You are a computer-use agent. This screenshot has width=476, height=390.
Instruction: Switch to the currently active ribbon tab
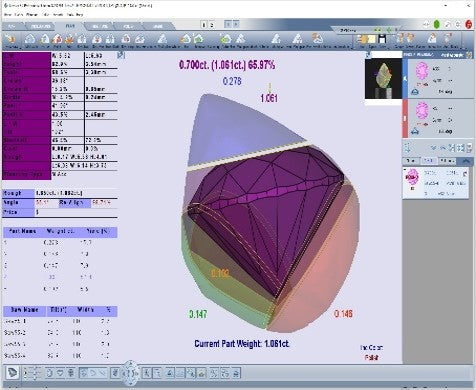[70, 26]
